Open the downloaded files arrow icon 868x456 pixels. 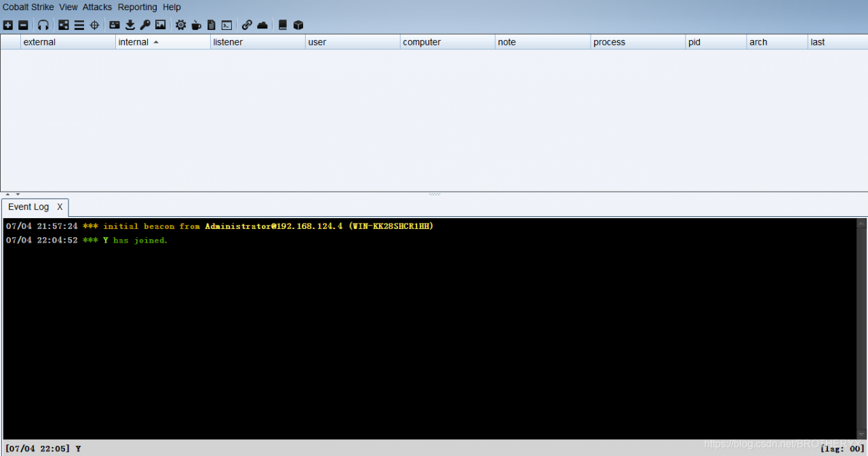(130, 25)
